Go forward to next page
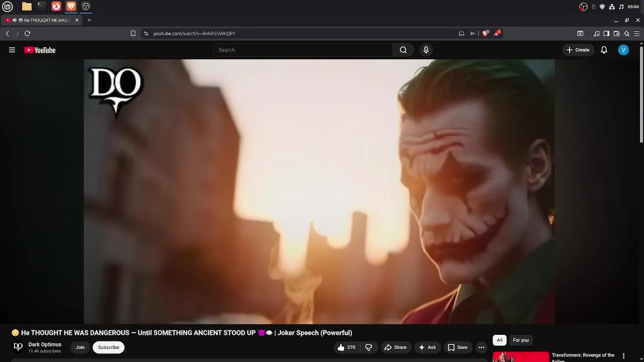Screen dimensions: 644x362 point(17,34)
